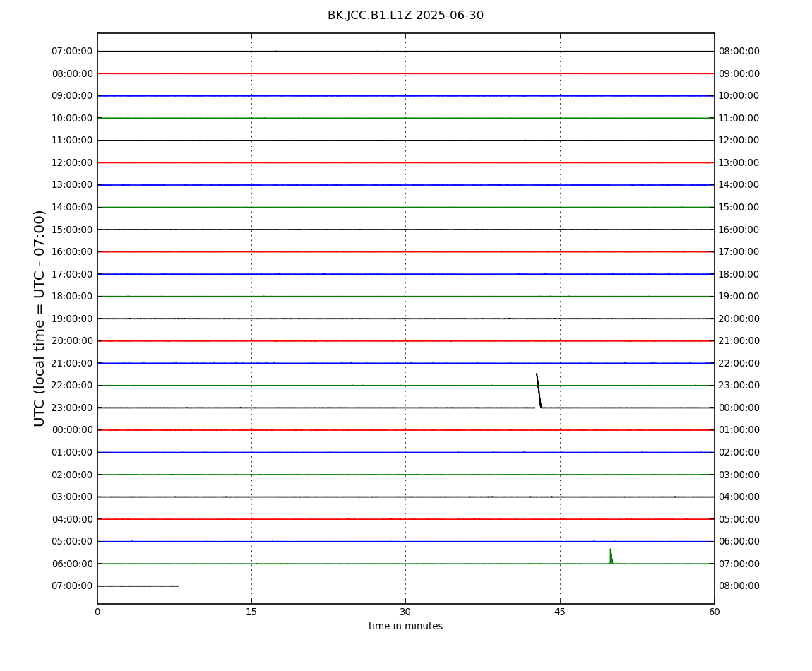Click the right-axis label 01:00:00

(x=739, y=430)
